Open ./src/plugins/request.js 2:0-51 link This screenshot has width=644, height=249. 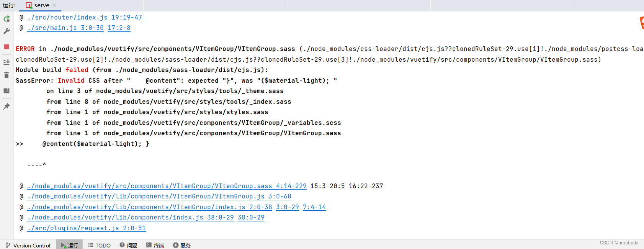point(87,228)
